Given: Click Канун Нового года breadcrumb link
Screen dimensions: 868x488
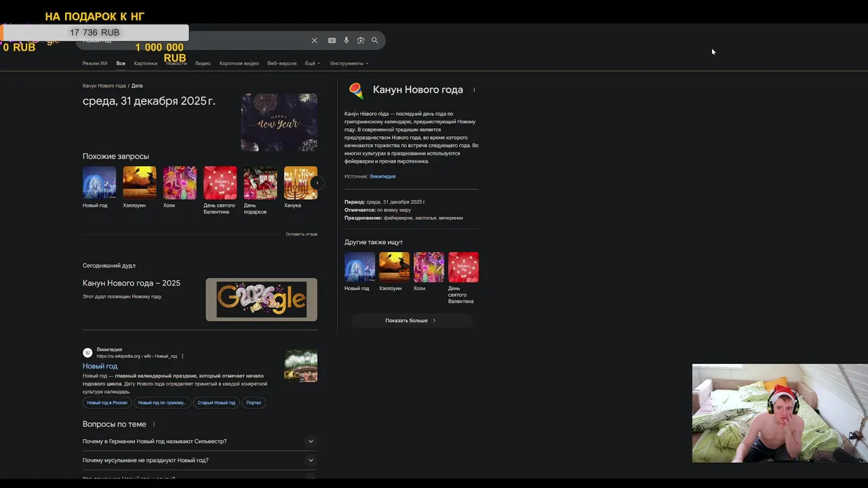Looking at the screenshot, I should tap(104, 86).
